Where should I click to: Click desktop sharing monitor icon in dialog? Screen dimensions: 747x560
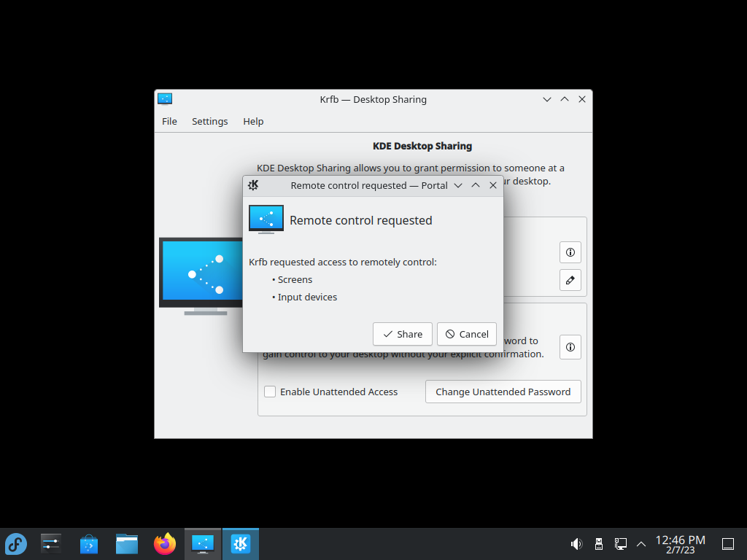tap(266, 219)
